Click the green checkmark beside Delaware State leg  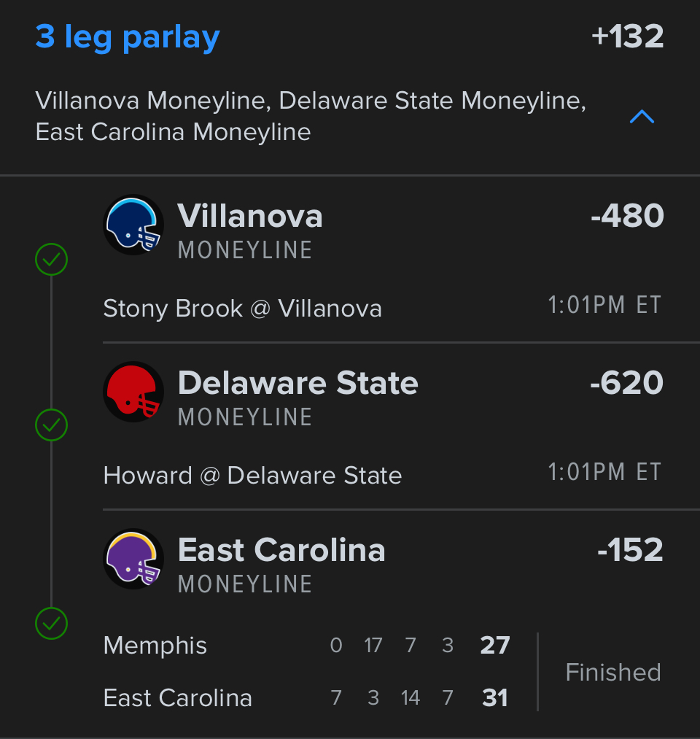[52, 425]
